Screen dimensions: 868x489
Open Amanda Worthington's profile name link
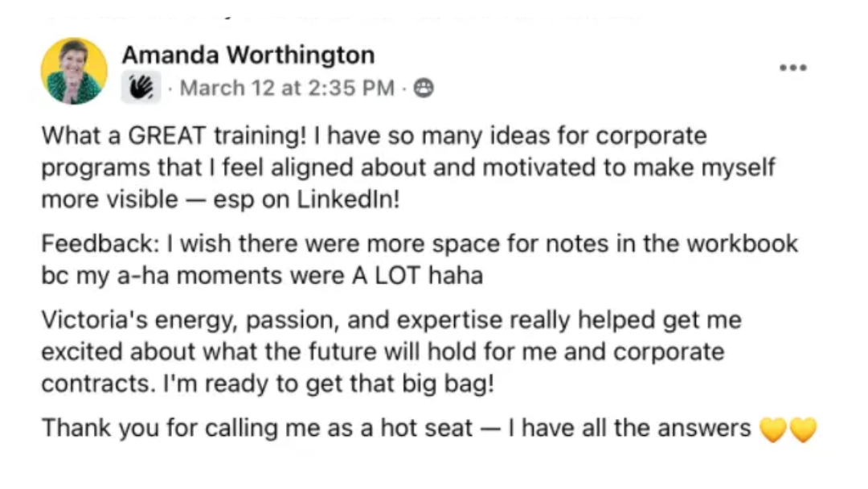(248, 55)
